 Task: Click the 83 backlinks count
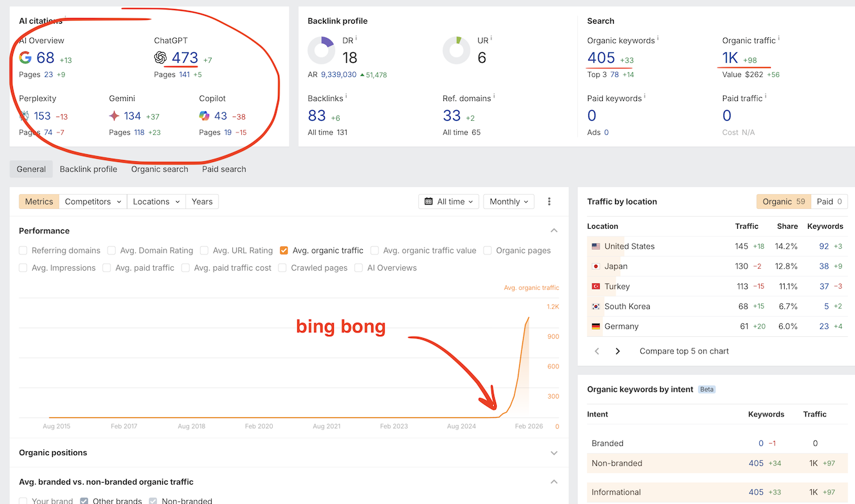coord(317,116)
